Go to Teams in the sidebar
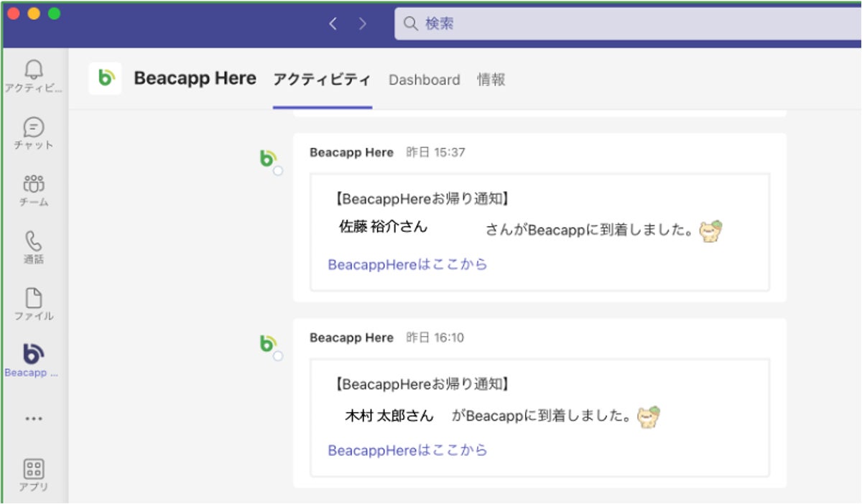This screenshot has width=862, height=504. pyautogui.click(x=34, y=185)
